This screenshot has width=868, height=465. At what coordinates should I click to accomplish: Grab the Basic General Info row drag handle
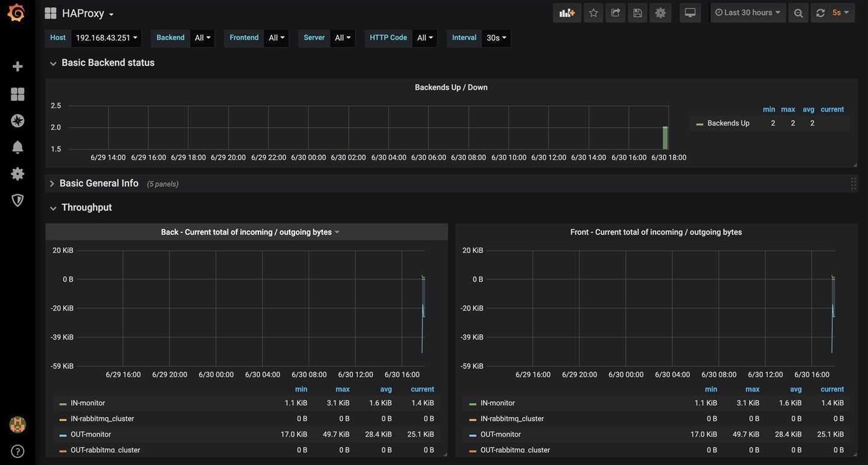[854, 183]
